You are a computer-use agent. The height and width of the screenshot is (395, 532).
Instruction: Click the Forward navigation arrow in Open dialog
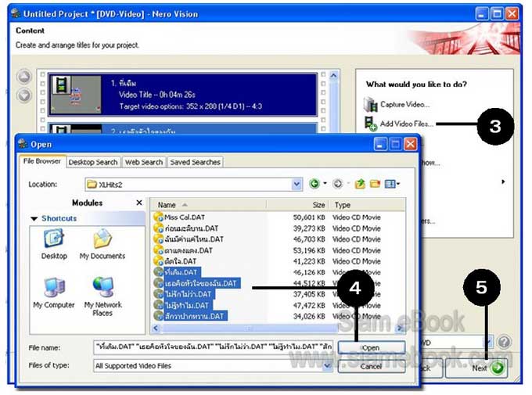pos(337,184)
